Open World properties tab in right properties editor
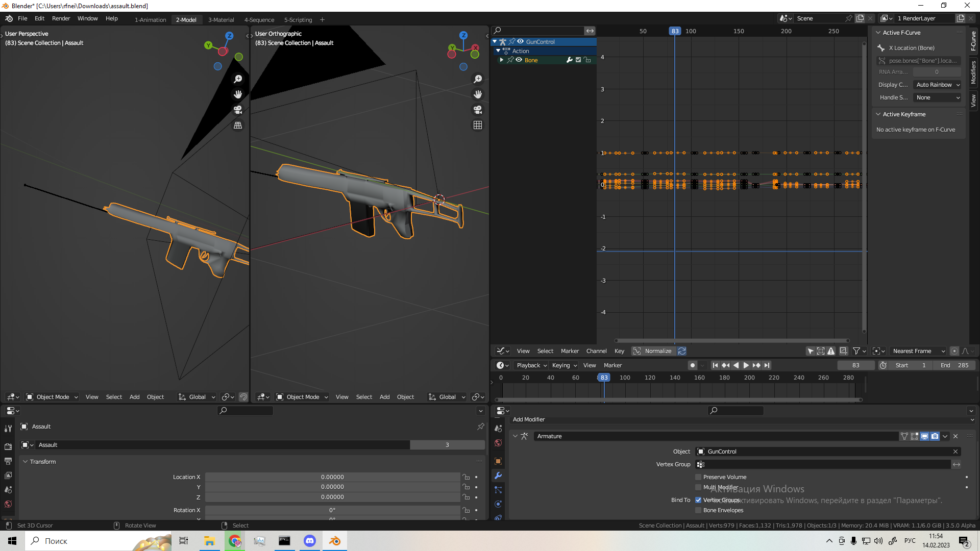The image size is (980, 551). 498,443
